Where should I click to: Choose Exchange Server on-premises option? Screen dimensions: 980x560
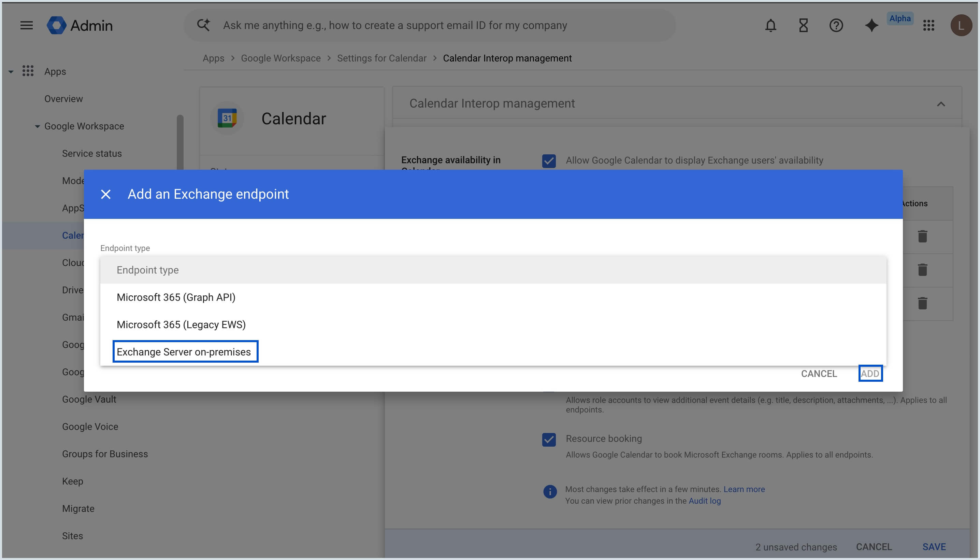(x=493, y=352)
